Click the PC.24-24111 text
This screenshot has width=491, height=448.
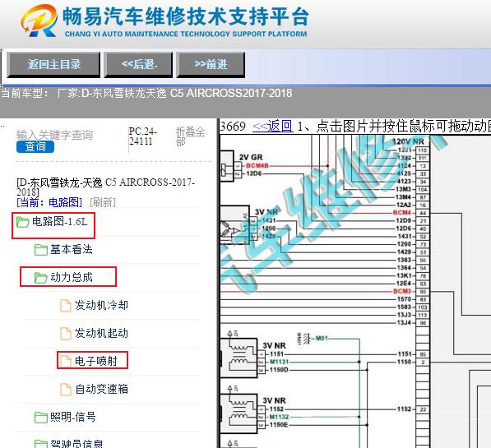point(143,136)
